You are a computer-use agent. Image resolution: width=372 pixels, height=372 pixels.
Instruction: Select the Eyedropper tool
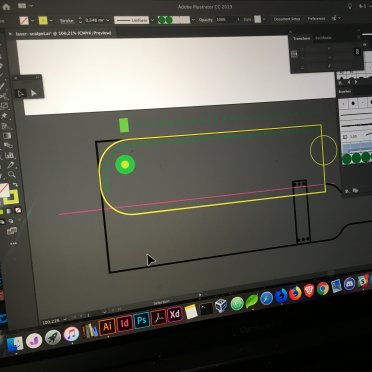[x=11, y=165]
